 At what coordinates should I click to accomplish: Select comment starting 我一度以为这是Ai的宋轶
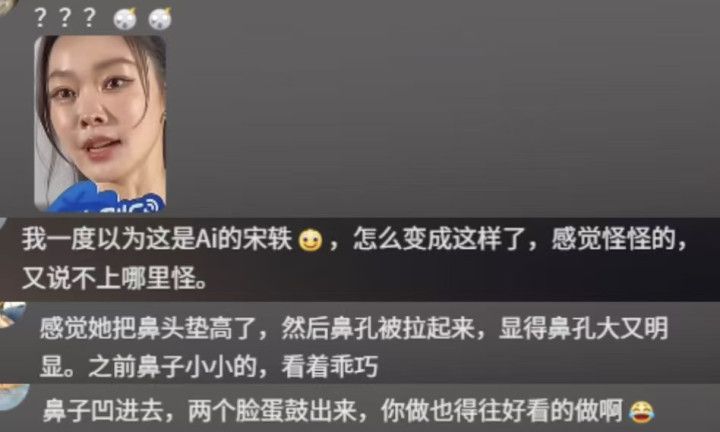coord(354,258)
